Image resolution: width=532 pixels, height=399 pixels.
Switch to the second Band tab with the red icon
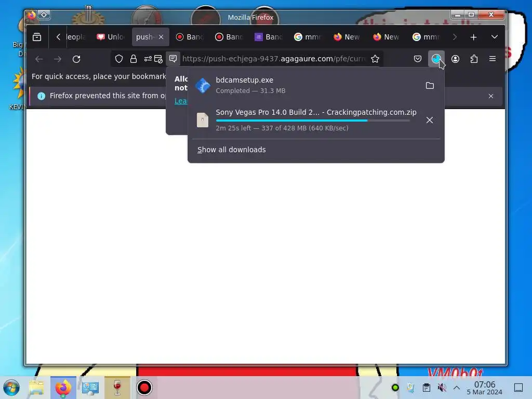(229, 37)
